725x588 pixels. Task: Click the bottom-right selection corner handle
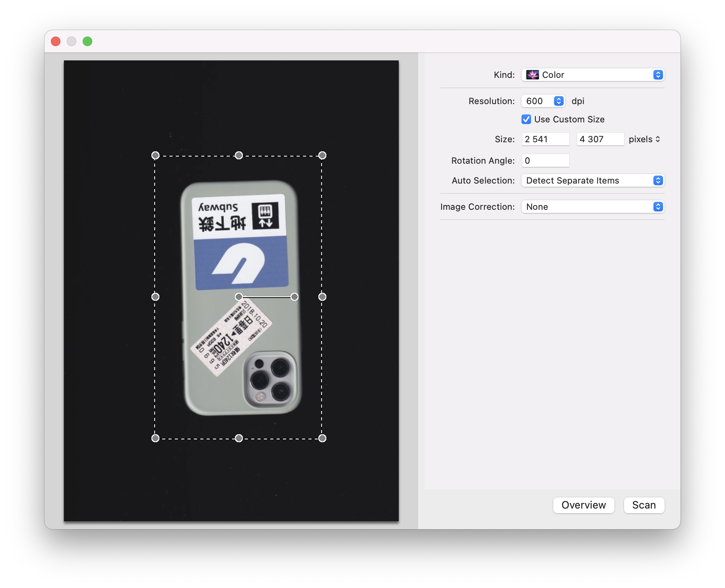pyautogui.click(x=322, y=438)
